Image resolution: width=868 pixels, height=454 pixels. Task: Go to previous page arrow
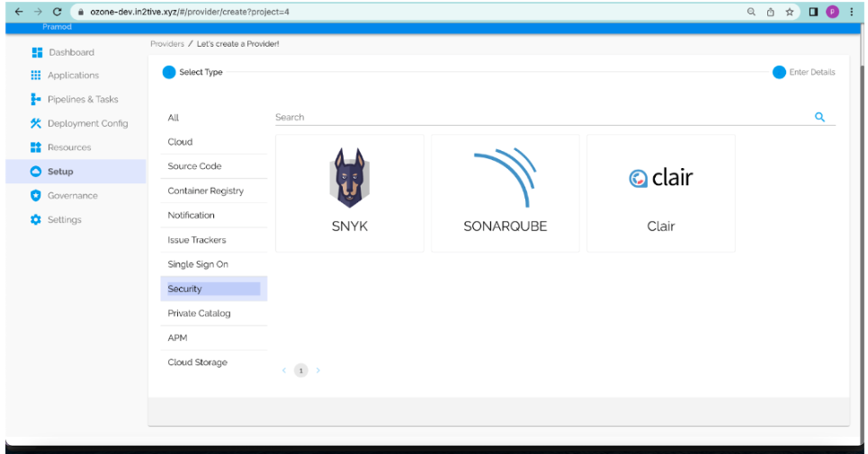point(284,370)
